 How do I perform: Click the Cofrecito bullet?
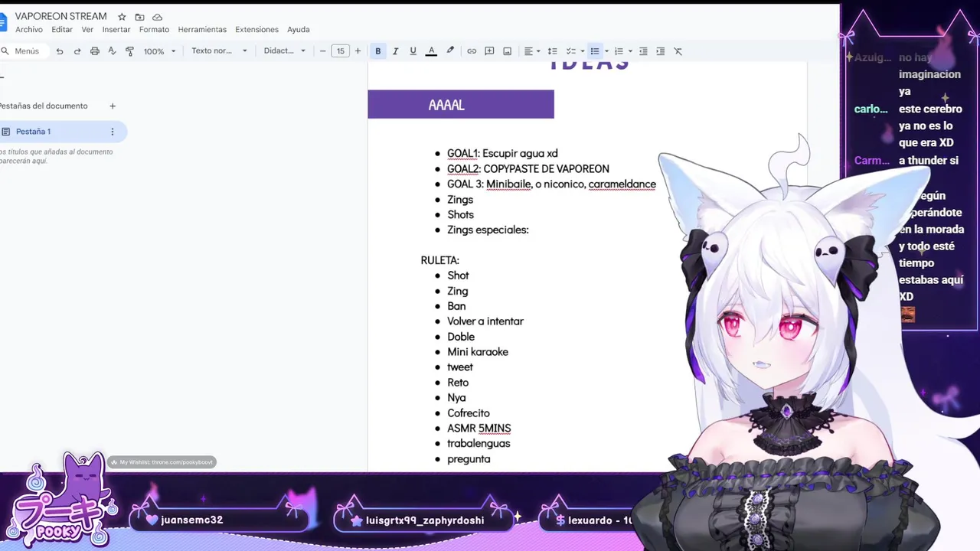click(469, 413)
